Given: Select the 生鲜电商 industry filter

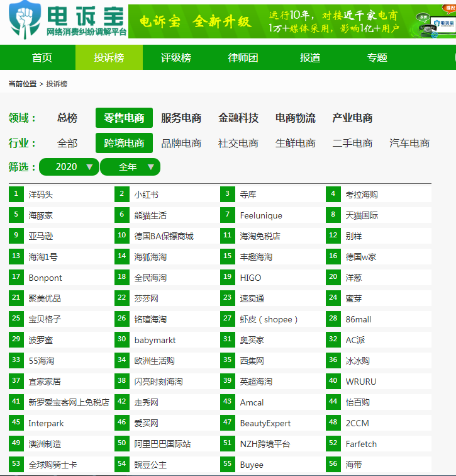Looking at the screenshot, I should coord(296,143).
